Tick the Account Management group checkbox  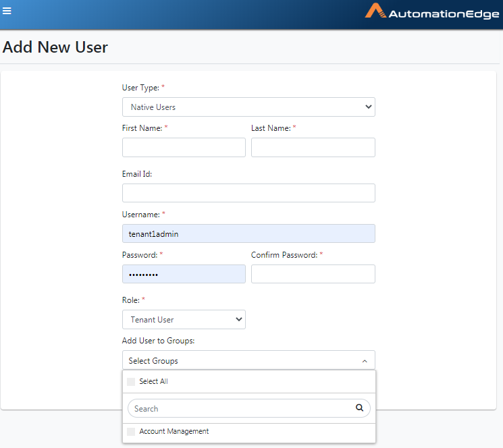pyautogui.click(x=131, y=432)
